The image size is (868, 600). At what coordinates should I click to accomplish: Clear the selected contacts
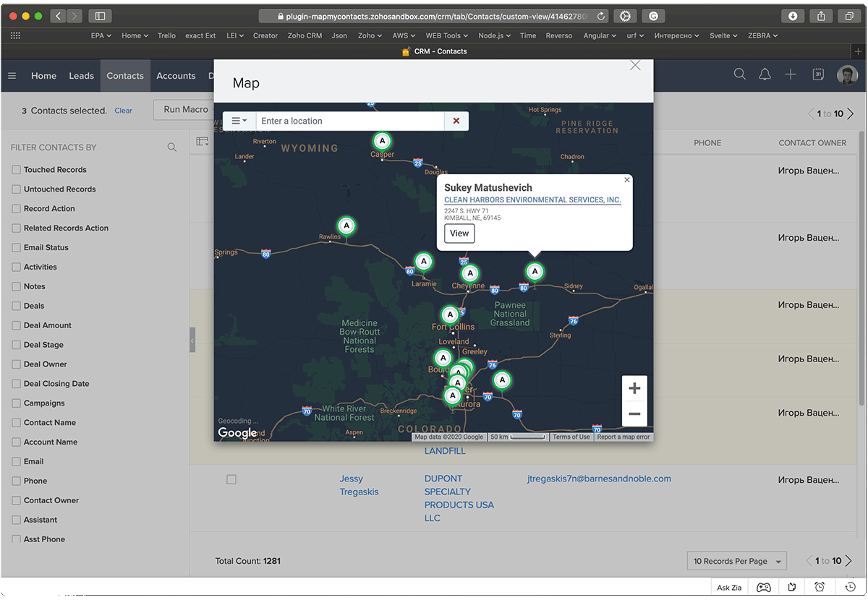click(x=124, y=111)
